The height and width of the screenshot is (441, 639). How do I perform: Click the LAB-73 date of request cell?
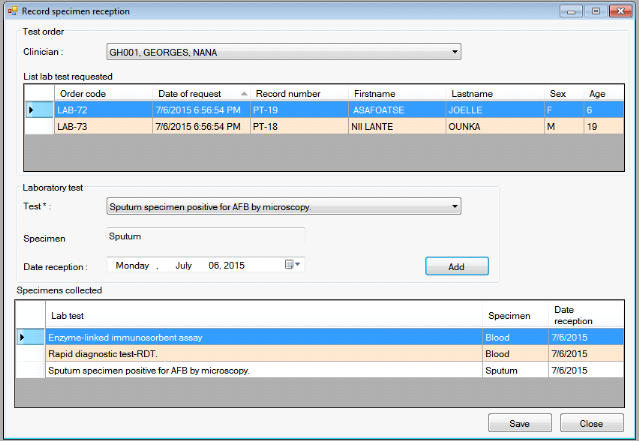click(201, 126)
